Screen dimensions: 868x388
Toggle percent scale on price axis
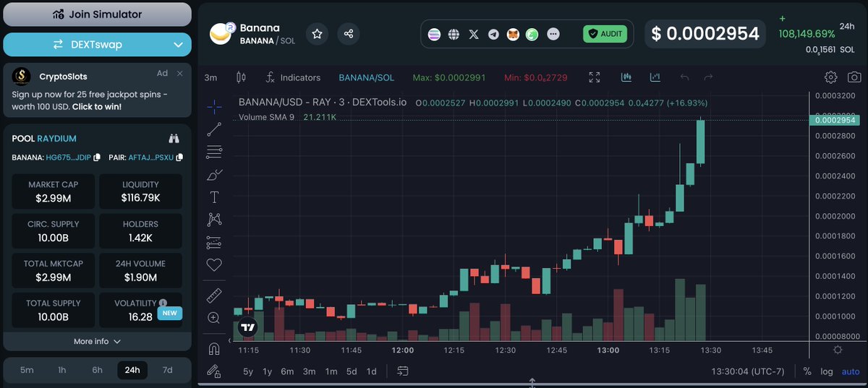[807, 371]
